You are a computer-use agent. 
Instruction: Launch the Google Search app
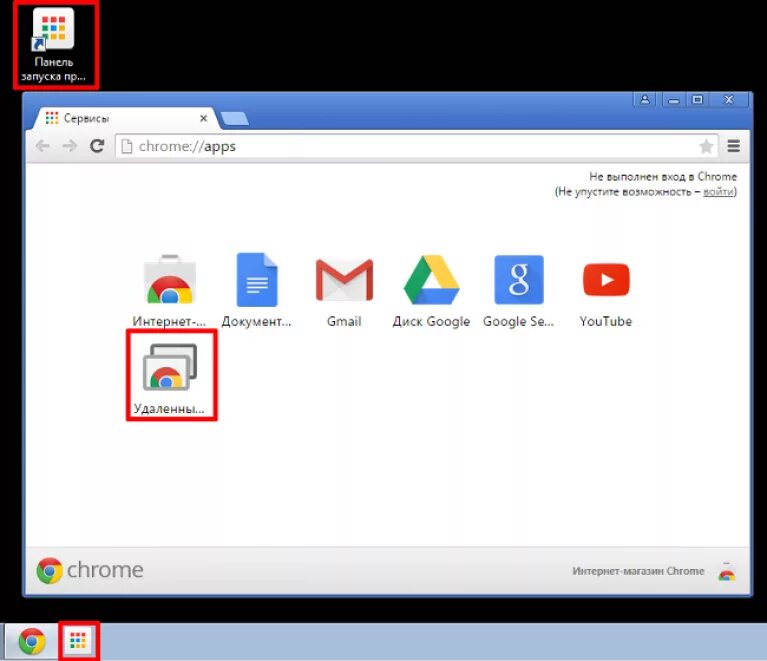(519, 279)
